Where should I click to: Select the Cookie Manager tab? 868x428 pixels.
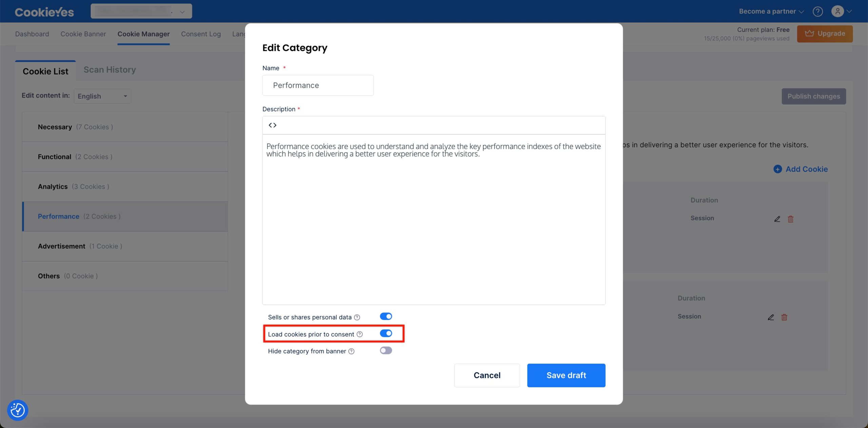[x=143, y=34]
